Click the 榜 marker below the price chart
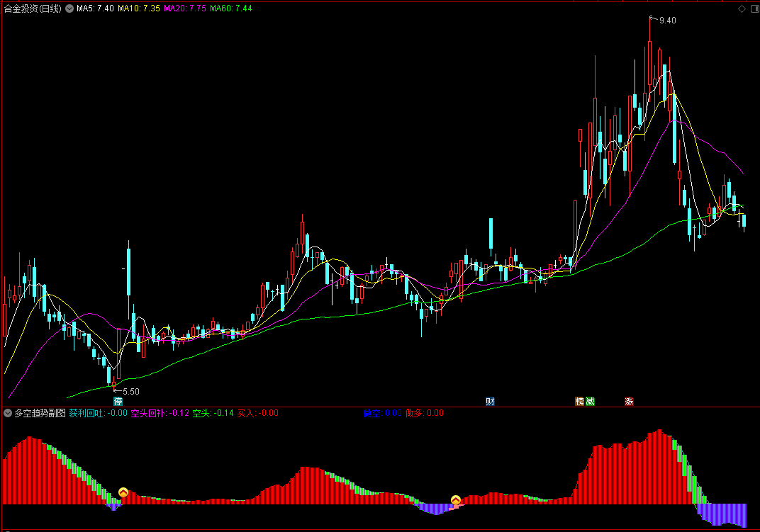The height and width of the screenshot is (532, 760). pyautogui.click(x=580, y=401)
